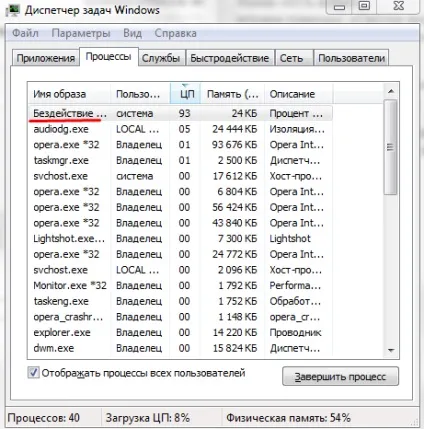Open the Быстродействие tab

click(x=230, y=58)
